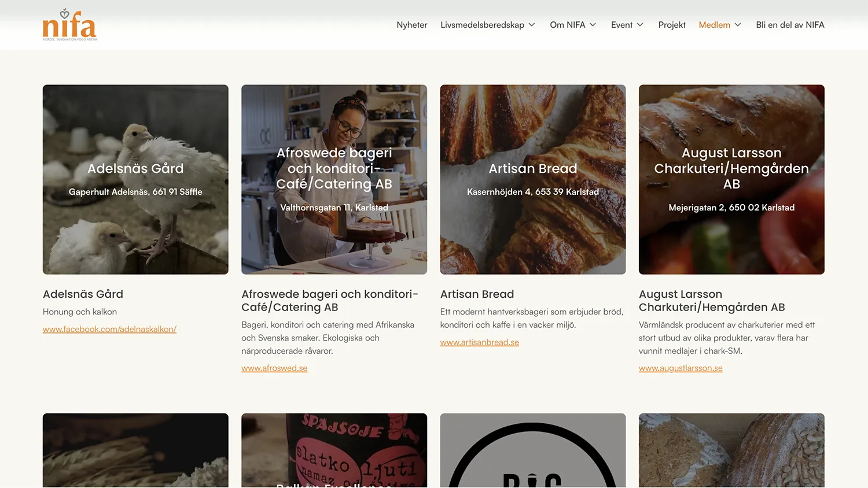Image resolution: width=868 pixels, height=488 pixels.
Task: Open the Event menu item
Action: pos(621,25)
